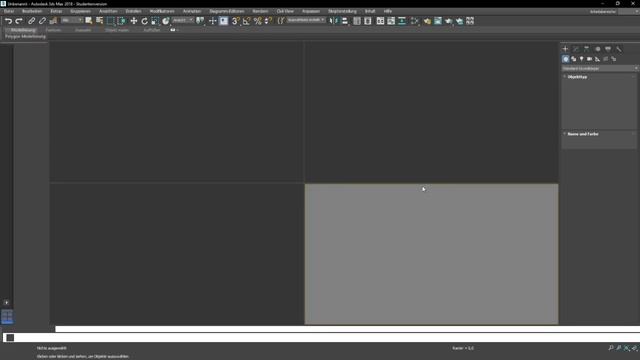Activate the Unlink Selection tool
Viewport: 640px width, 360px height.
coord(42,21)
